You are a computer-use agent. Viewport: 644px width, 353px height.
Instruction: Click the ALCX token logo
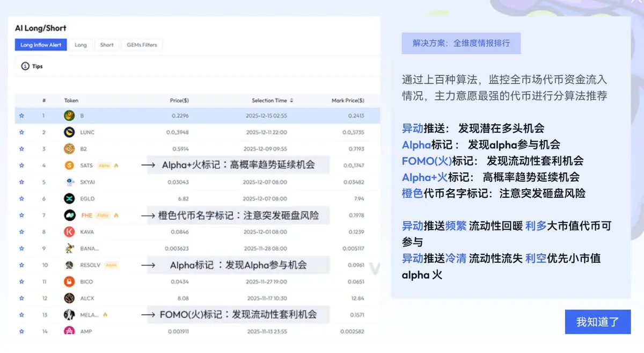click(69, 298)
